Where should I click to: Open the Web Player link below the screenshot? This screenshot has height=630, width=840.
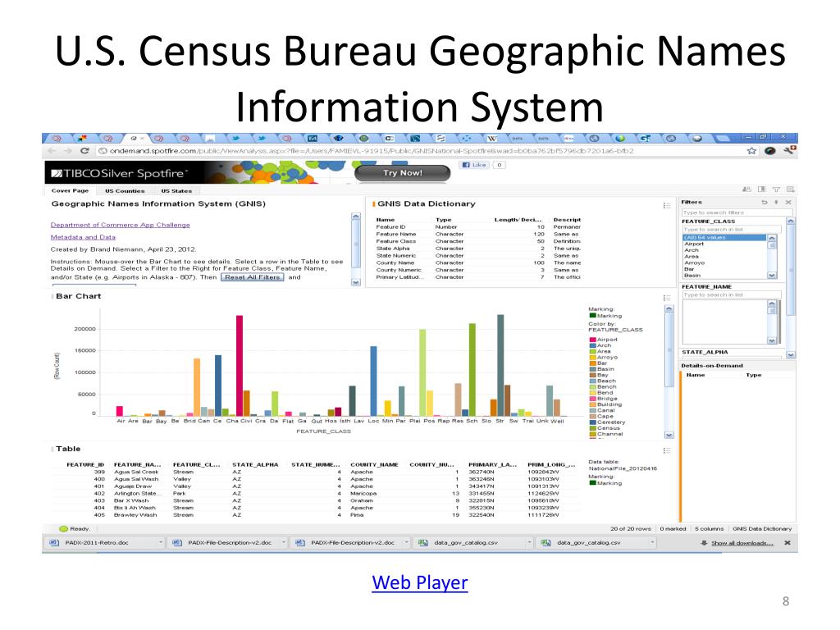[x=420, y=582]
